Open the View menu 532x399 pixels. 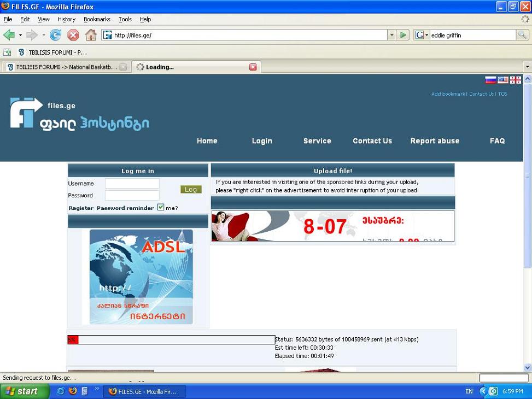point(43,19)
